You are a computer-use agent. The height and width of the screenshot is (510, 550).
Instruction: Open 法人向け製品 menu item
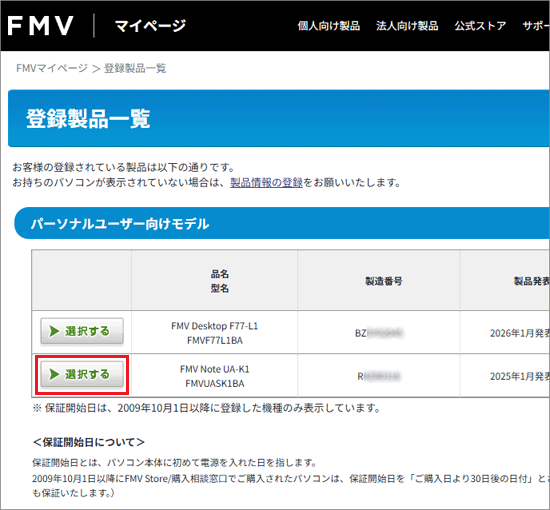click(407, 26)
